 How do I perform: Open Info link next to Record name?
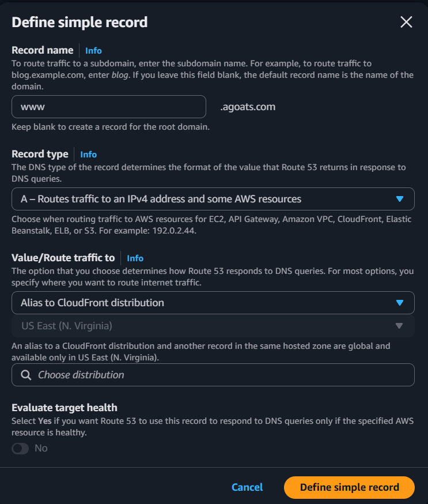(x=93, y=51)
